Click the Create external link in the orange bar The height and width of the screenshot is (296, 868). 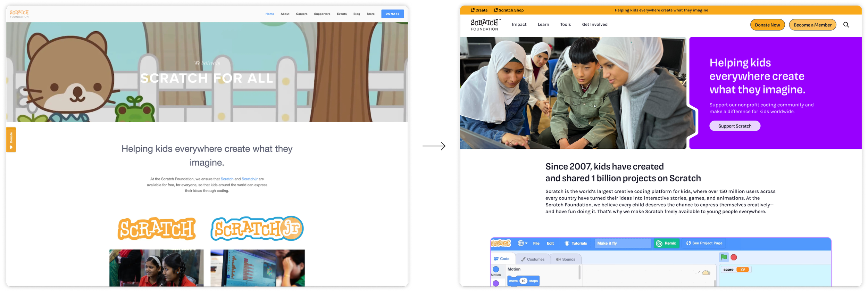tap(479, 10)
